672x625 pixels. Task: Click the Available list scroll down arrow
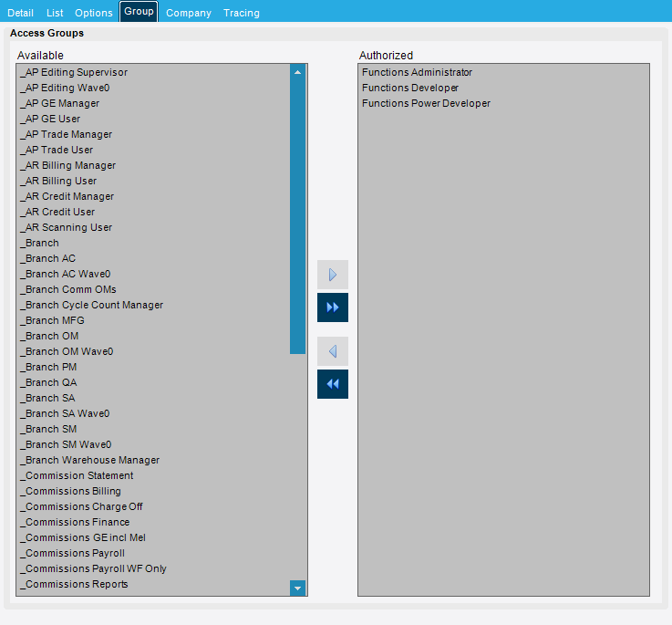(297, 589)
